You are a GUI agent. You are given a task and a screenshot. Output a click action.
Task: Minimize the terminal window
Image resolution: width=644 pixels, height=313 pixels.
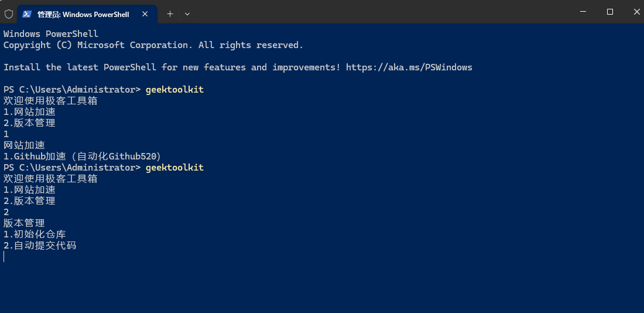[x=583, y=12]
